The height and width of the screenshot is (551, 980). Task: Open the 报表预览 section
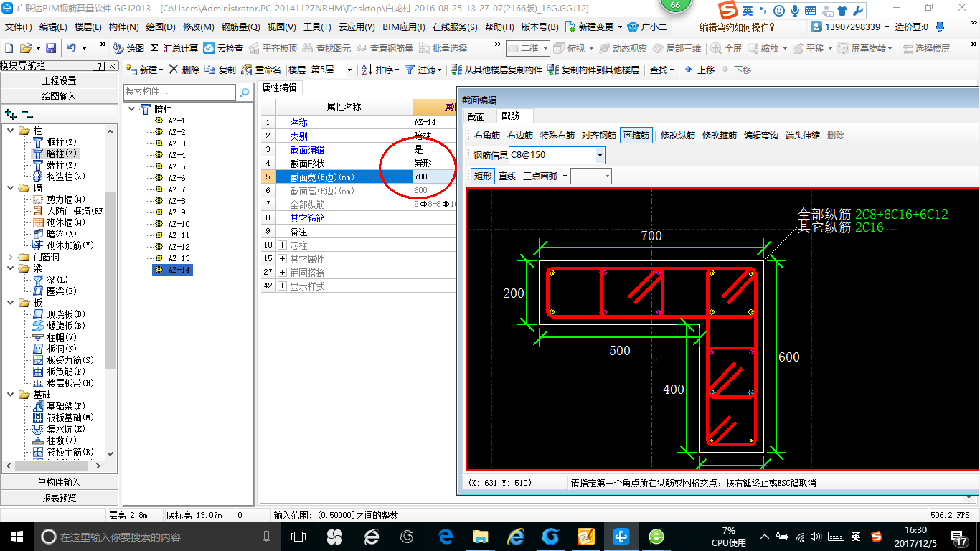(59, 497)
